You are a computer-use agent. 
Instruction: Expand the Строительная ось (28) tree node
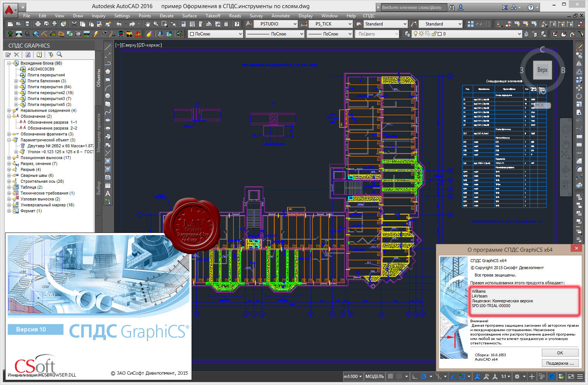pos(9,181)
